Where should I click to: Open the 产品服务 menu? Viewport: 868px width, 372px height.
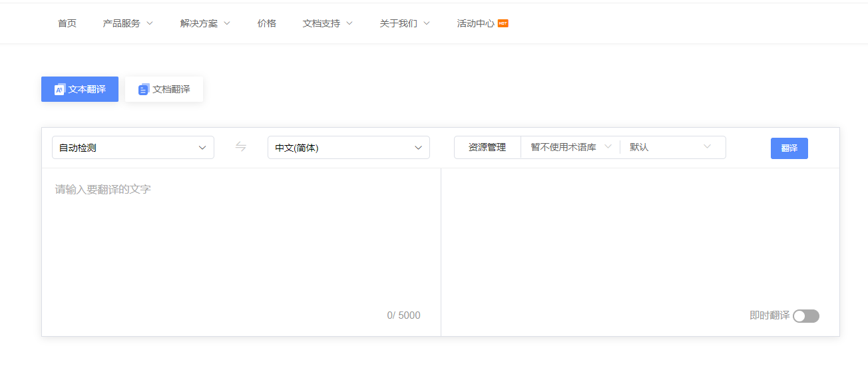click(128, 23)
